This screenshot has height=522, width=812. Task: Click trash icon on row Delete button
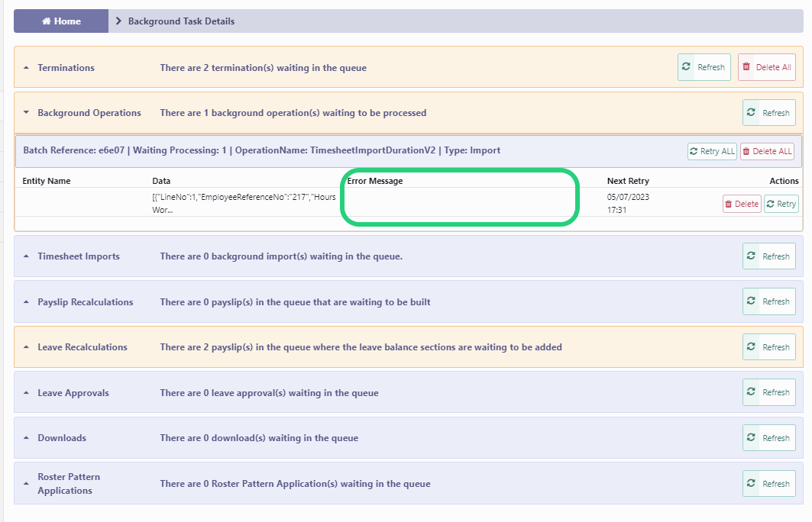coord(729,204)
